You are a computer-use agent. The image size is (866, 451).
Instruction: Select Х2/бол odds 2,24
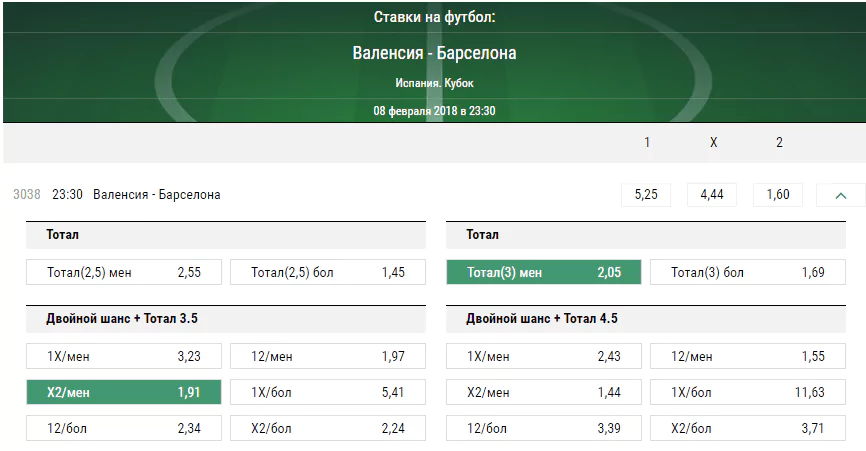(328, 428)
